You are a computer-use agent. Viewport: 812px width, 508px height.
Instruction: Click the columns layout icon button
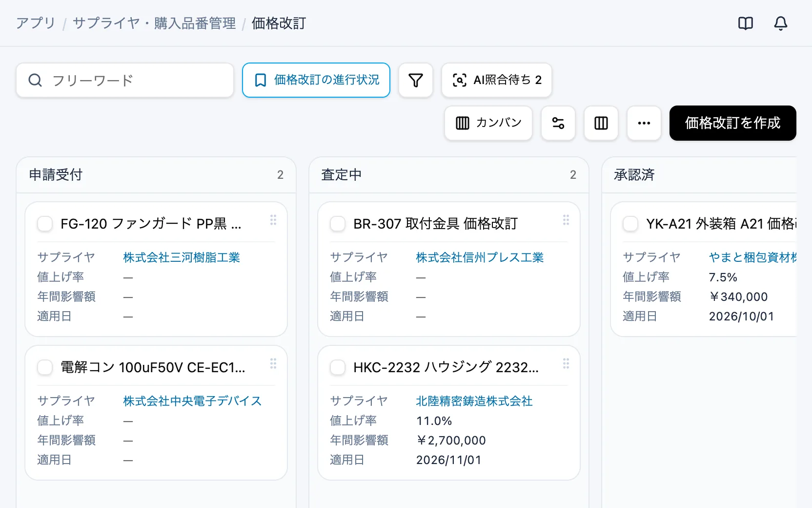click(x=601, y=123)
